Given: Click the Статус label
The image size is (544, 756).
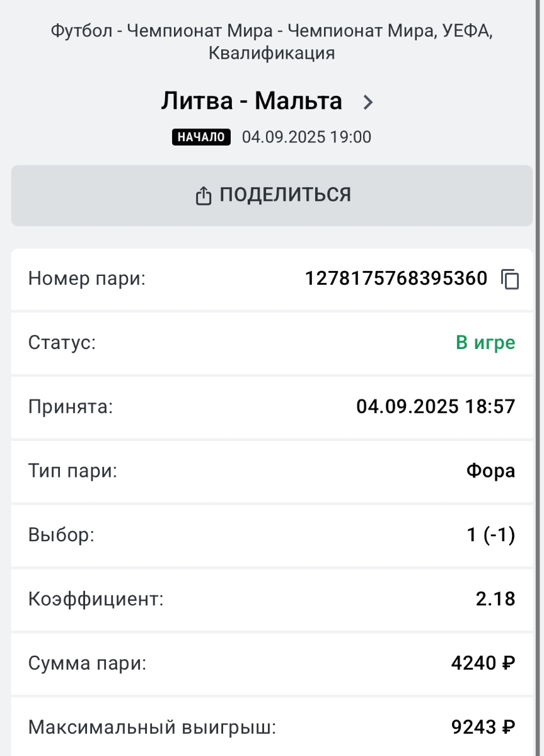Looking at the screenshot, I should 62,343.
